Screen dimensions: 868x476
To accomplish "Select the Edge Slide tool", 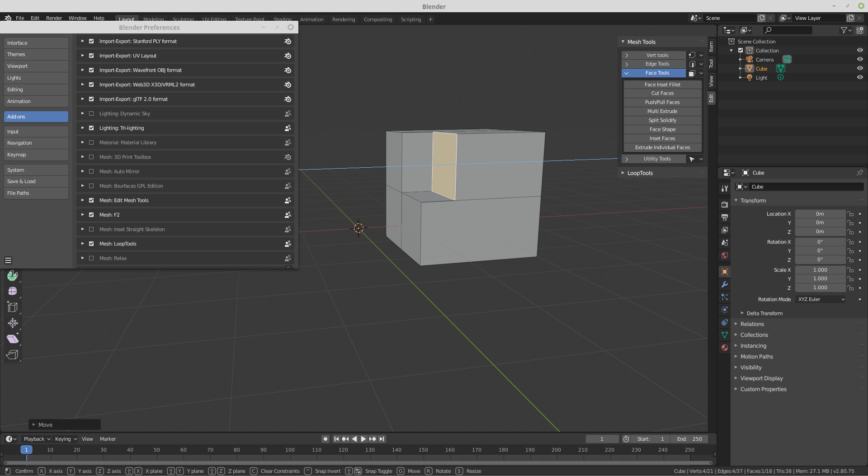I will click(x=13, y=307).
